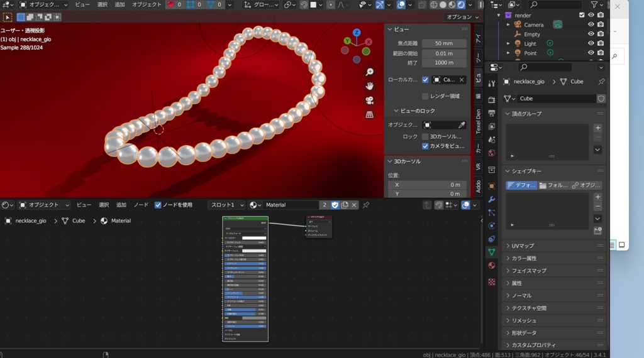Toggle camera view with the camera icon

pos(370,100)
